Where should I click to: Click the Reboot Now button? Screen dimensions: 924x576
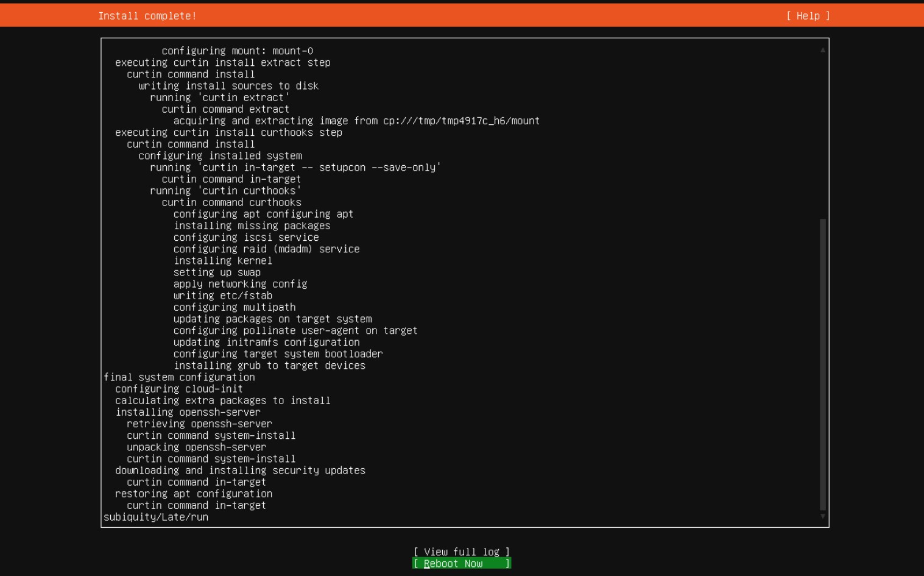[x=461, y=564]
